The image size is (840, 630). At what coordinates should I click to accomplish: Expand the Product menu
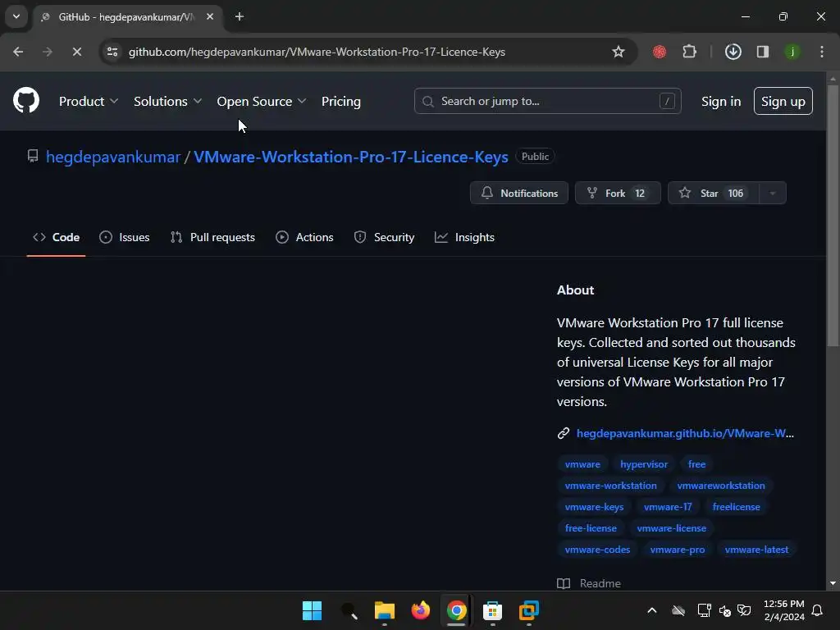89,101
